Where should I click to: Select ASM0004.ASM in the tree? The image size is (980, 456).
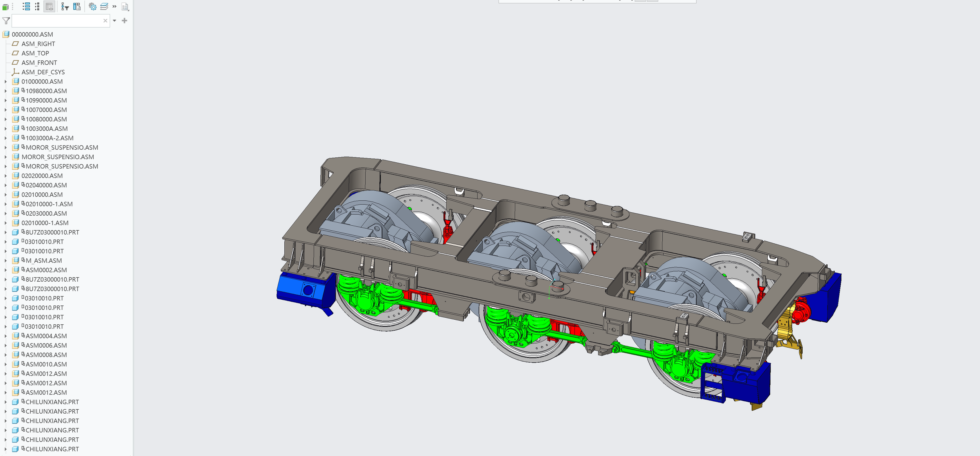coord(46,336)
